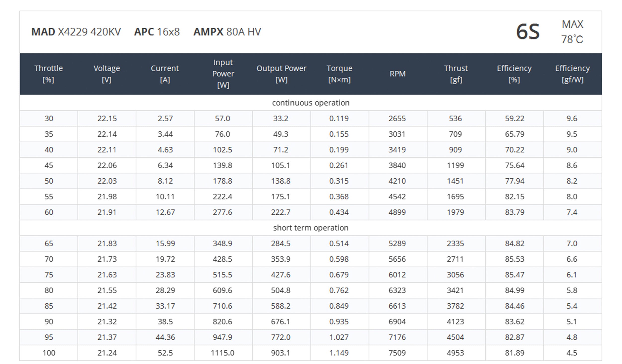622x364 pixels.
Task: Click the Torque [N×m] column header
Action: (339, 74)
